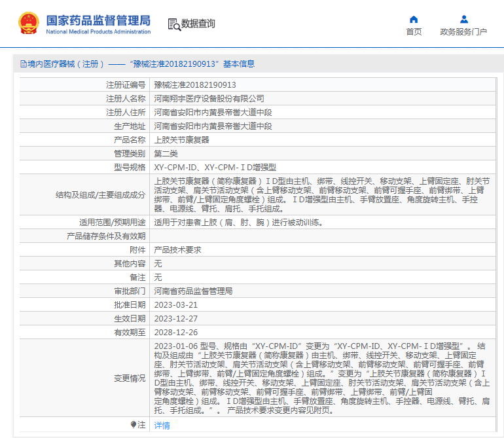Click the 生效日期 row label
The height and width of the screenshot is (438, 504).
[130, 319]
